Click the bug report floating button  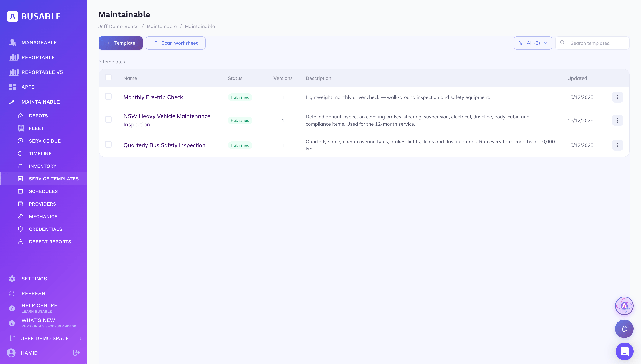(624, 329)
